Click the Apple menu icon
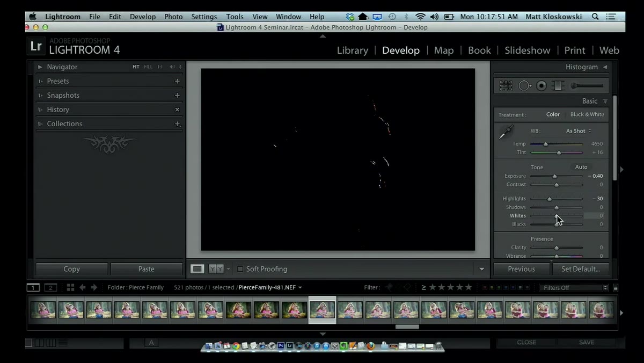 [33, 17]
